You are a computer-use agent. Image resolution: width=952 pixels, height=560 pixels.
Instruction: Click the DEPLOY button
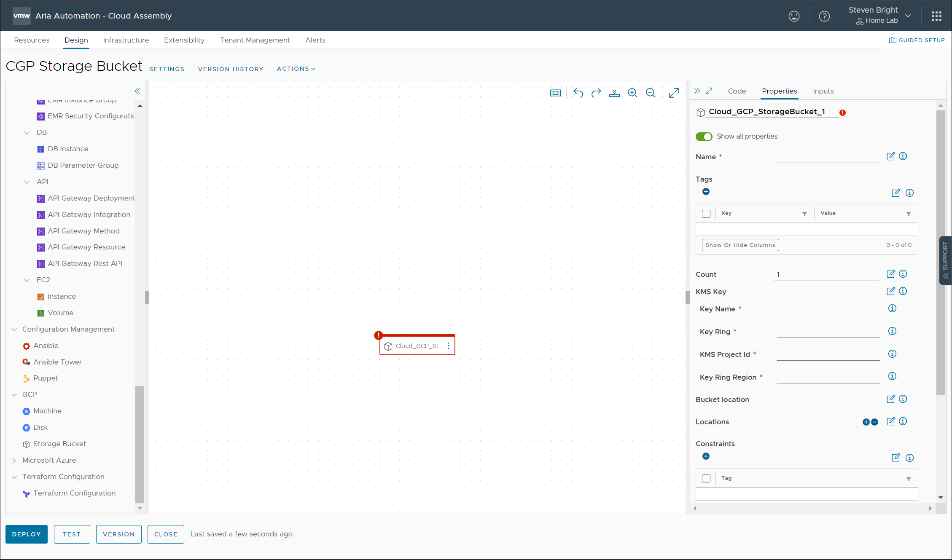(x=26, y=534)
